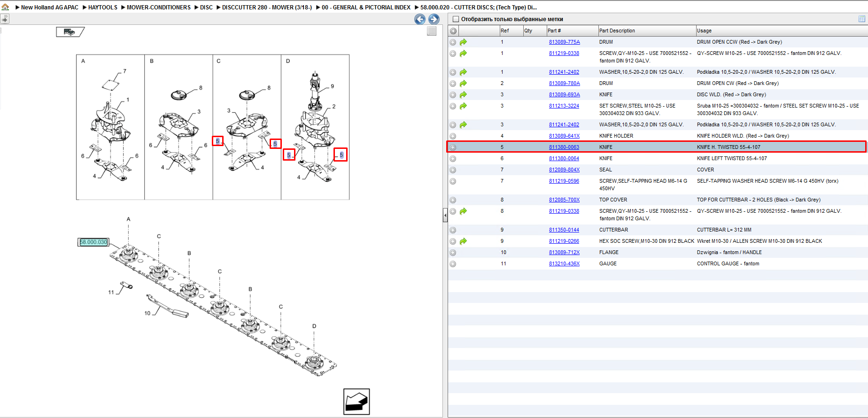The image size is (868, 418).
Task: Click the green arrow for part 813089-693A
Action: (x=463, y=95)
